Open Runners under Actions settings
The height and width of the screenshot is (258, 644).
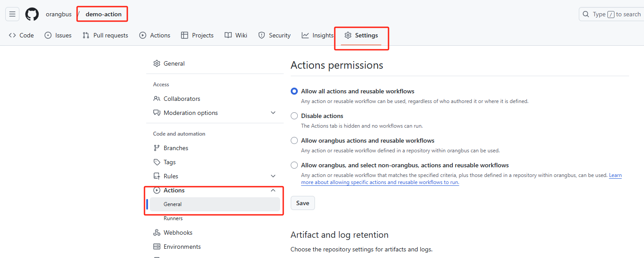click(x=173, y=218)
